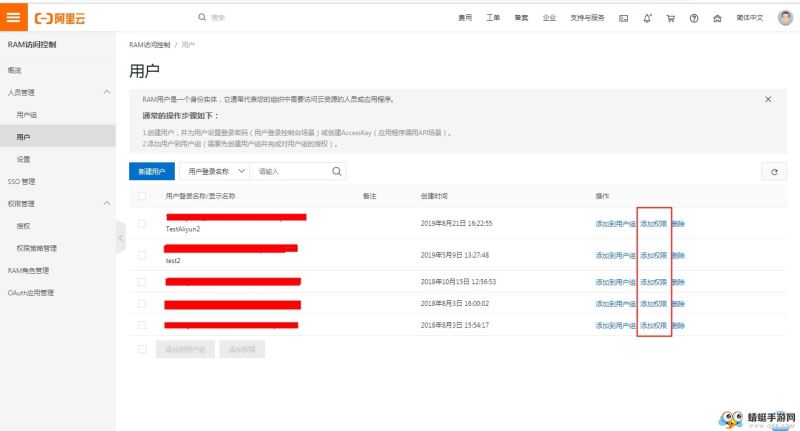Focus the top search field
Viewport: 800px width, 431px height.
[x=218, y=17]
